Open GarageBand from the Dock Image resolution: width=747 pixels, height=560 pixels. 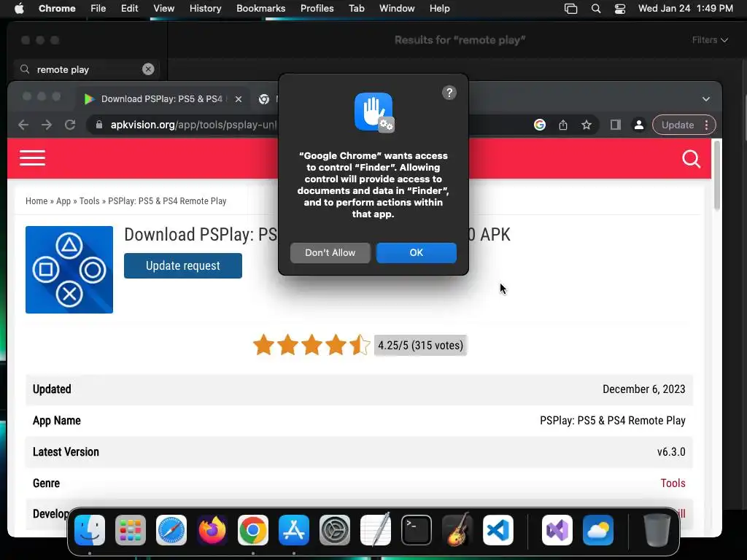click(457, 530)
